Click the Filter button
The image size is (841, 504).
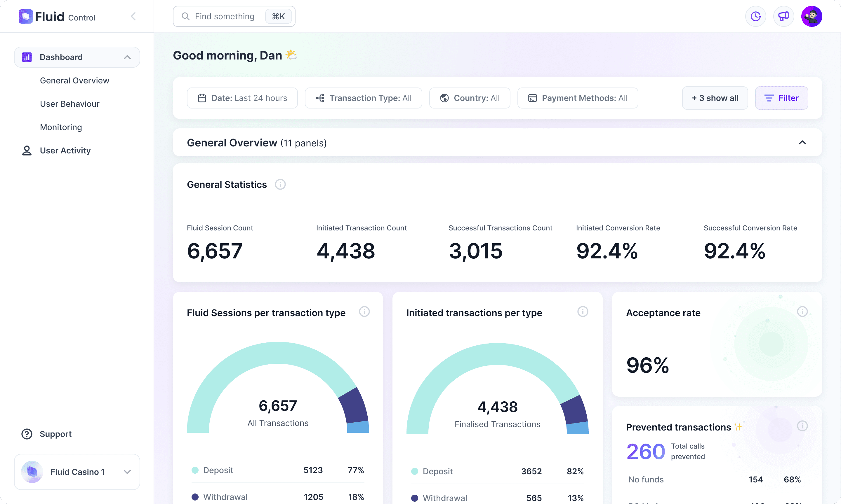[781, 98]
